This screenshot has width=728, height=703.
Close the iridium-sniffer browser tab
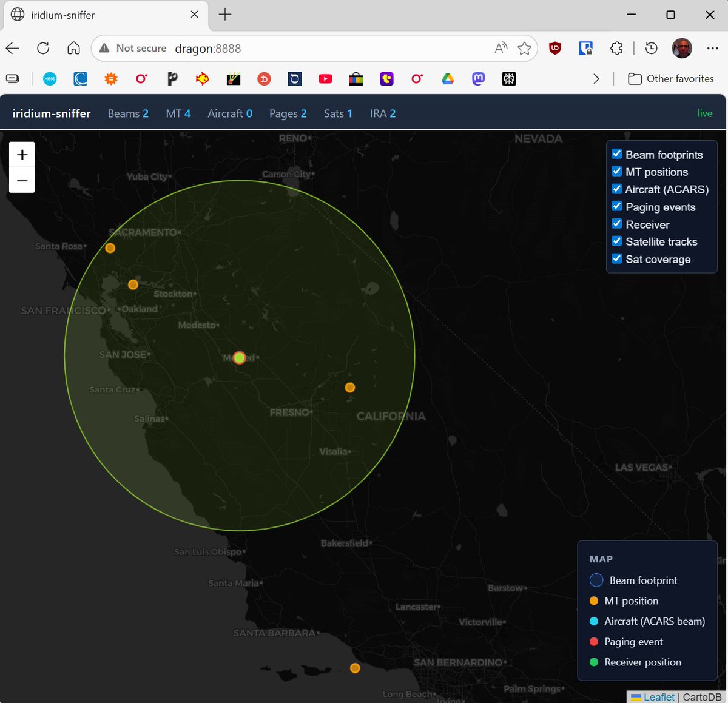click(x=194, y=15)
